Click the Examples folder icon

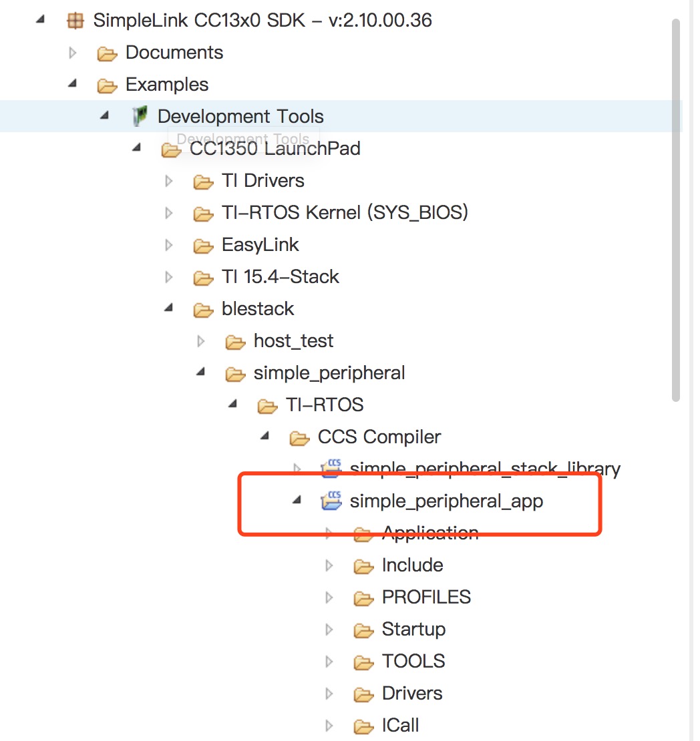[107, 85]
